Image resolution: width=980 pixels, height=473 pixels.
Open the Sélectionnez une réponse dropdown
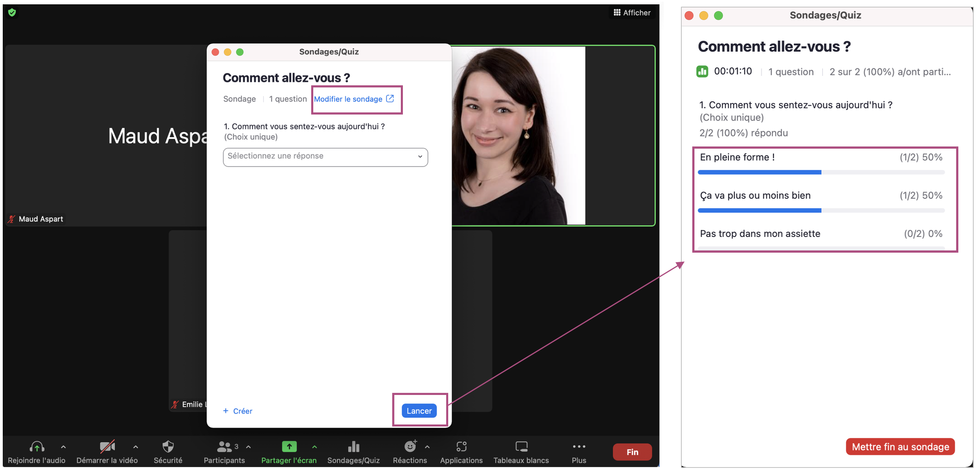(325, 157)
